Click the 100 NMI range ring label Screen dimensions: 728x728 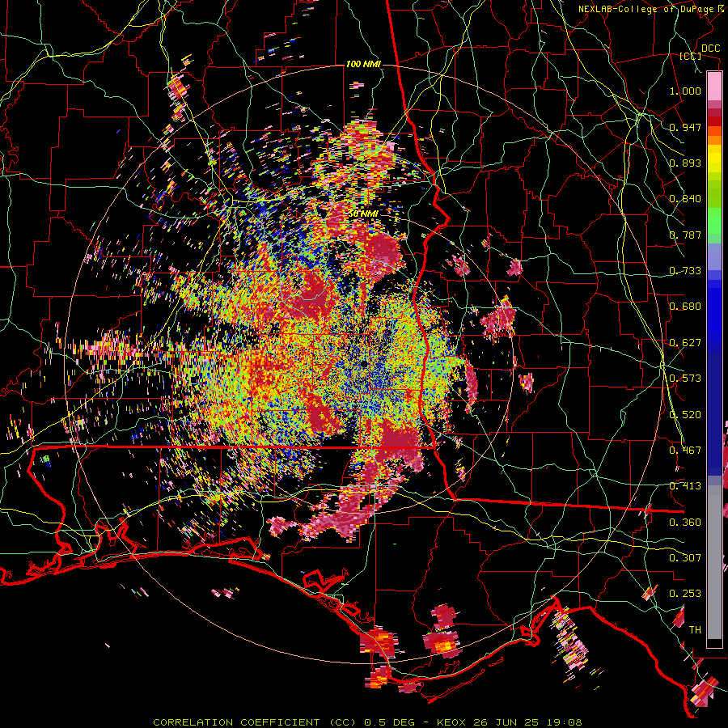[363, 64]
